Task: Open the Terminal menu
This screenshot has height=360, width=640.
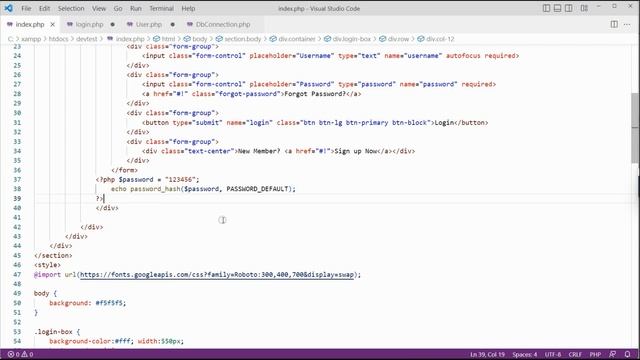Action: pyautogui.click(x=161, y=8)
